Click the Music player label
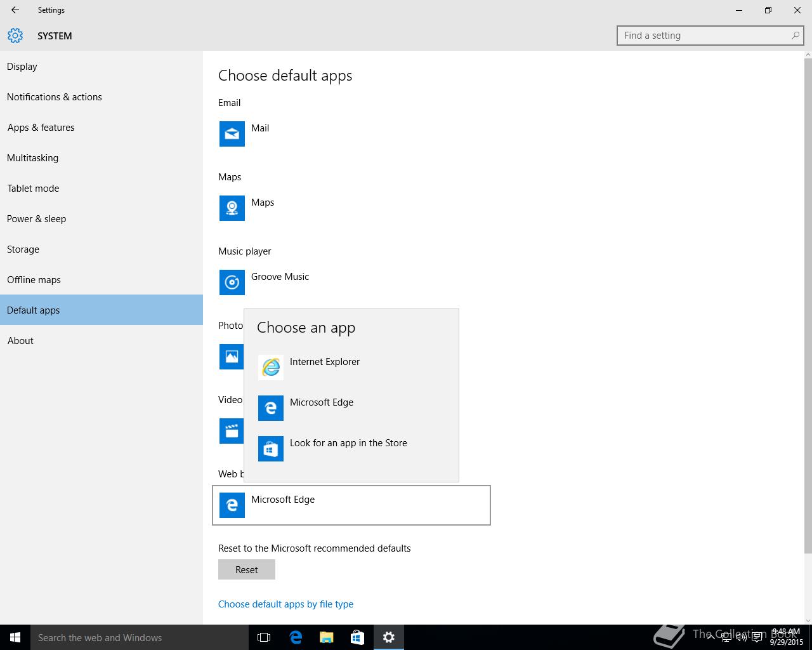This screenshot has width=812, height=650. 245,251
